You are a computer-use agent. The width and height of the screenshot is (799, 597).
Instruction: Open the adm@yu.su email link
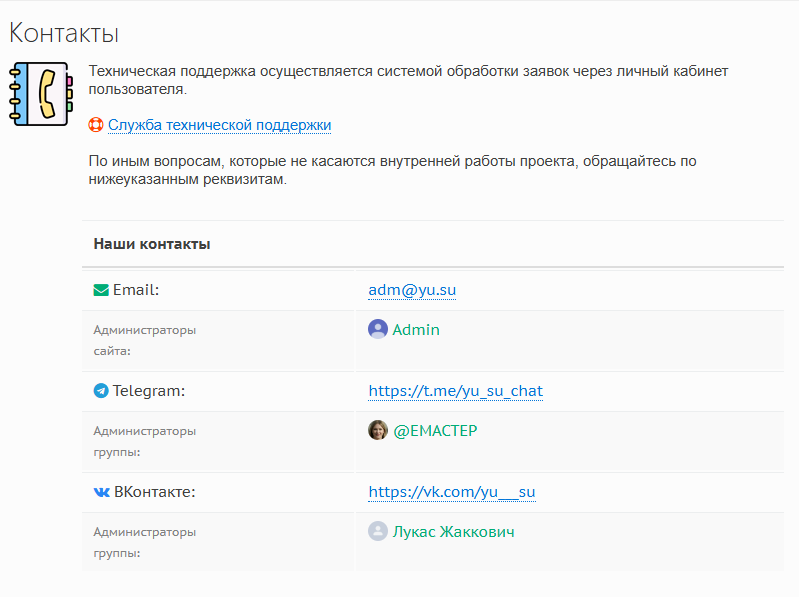pos(412,290)
